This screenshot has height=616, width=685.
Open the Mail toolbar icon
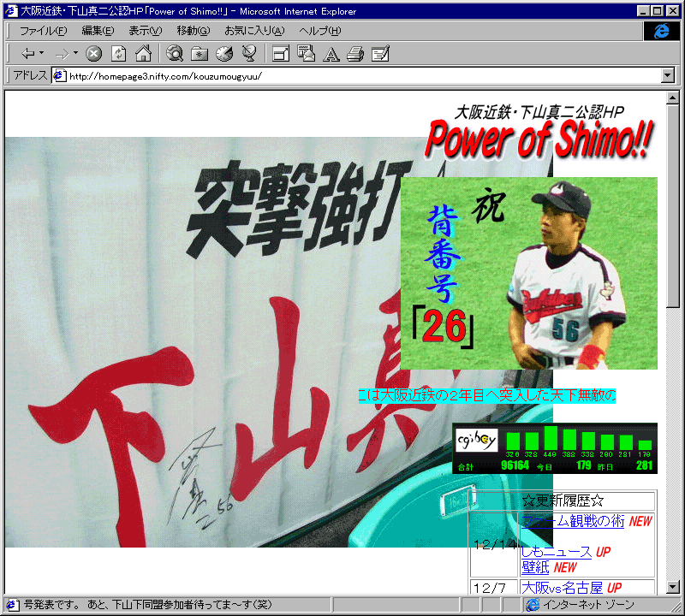306,53
